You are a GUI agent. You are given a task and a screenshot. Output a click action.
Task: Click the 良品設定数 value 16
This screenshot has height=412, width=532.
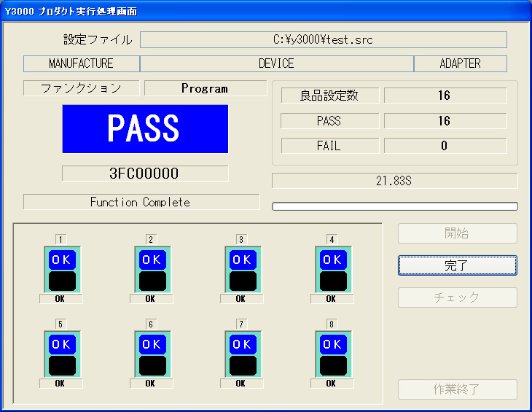point(445,96)
